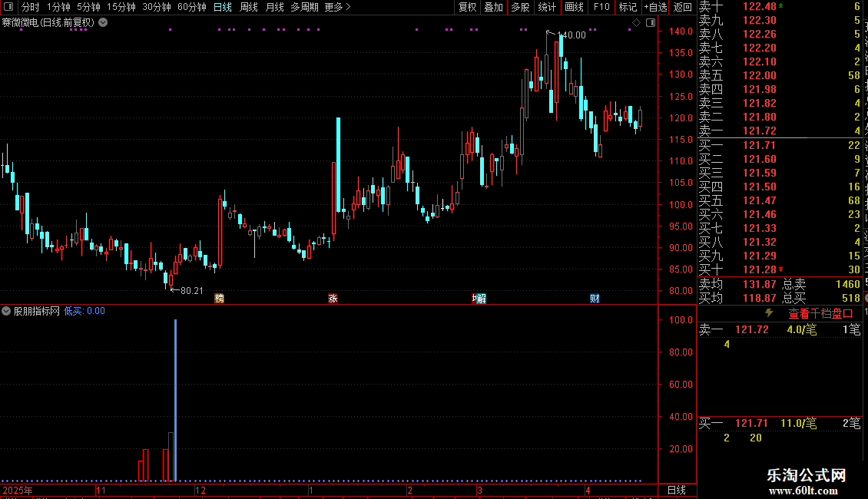
Task: Select the 买二 121.60 row
Action: [780, 160]
